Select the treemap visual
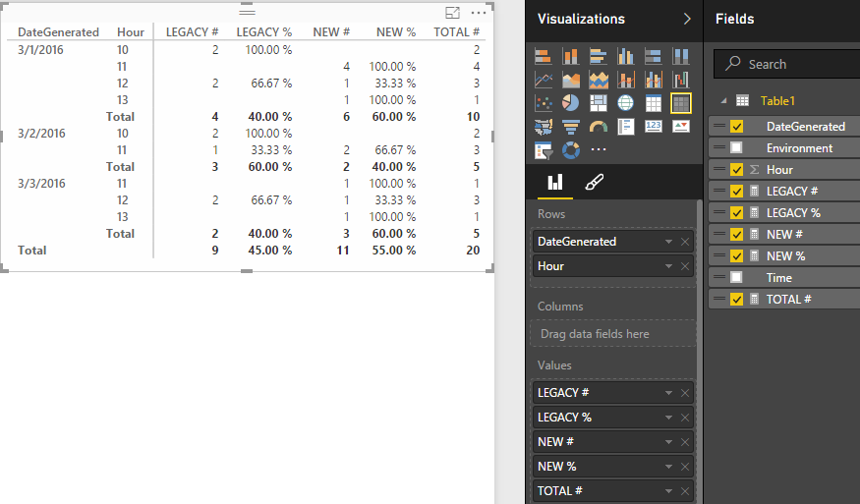 point(598,103)
